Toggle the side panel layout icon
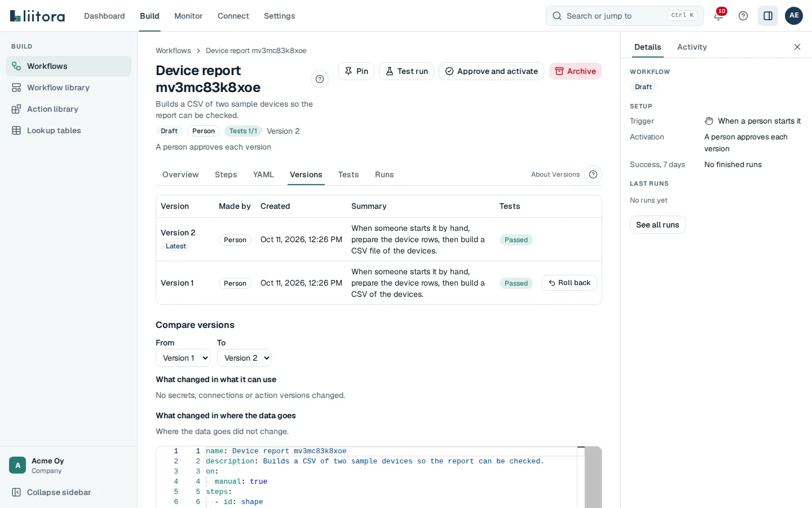Screen dimensions: 812x508 pos(768,16)
